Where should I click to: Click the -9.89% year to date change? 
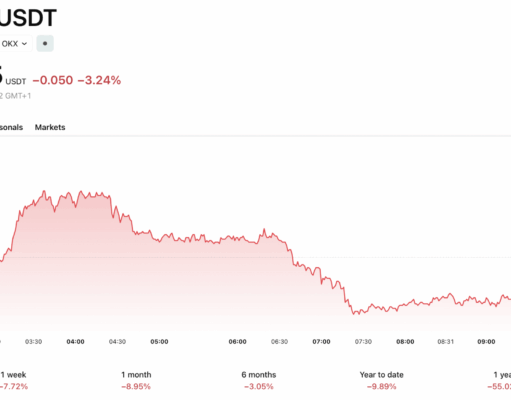click(x=382, y=387)
